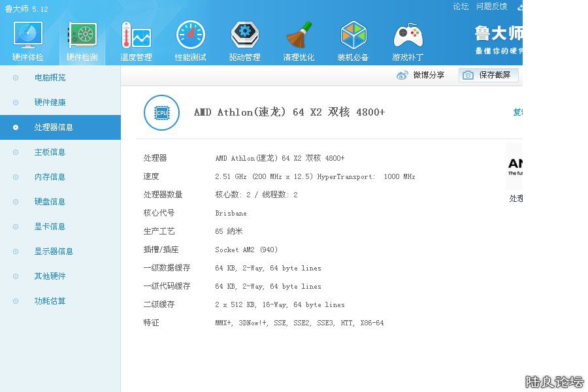This screenshot has width=588, height=392.
Task: Click the 清理优化 broom icon
Action: coord(299,41)
